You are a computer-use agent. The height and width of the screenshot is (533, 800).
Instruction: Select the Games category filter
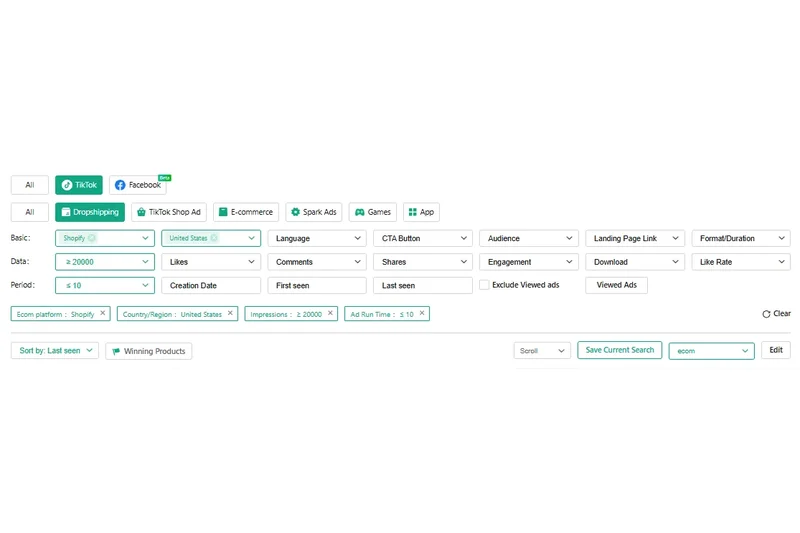pyautogui.click(x=372, y=212)
